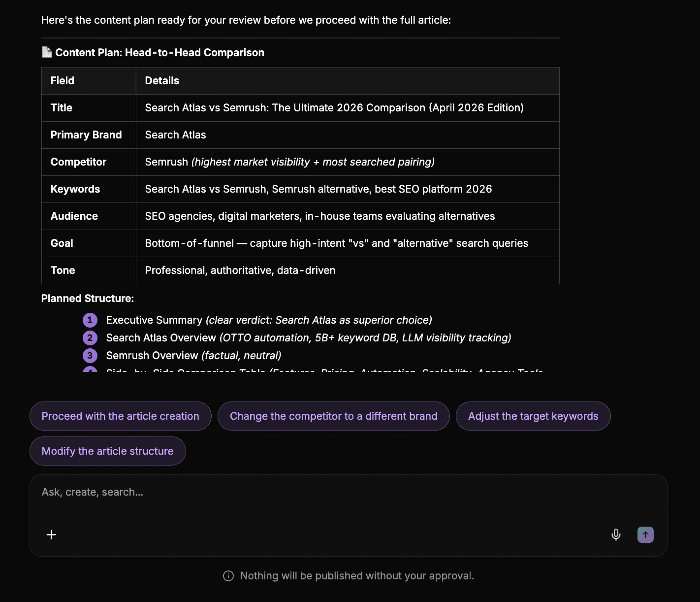Viewport: 700px width, 602px height.
Task: Click the Executive Summary list item
Action: coord(269,320)
